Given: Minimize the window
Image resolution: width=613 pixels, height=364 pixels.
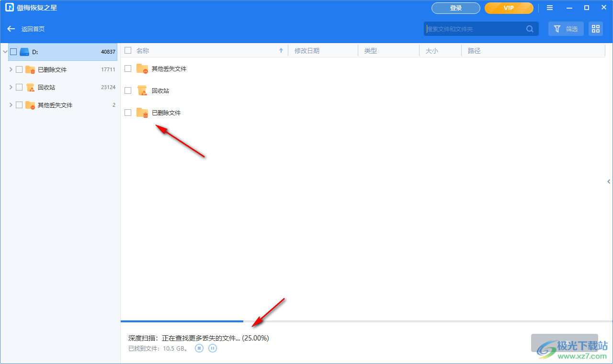Looking at the screenshot, I should click(x=568, y=8).
